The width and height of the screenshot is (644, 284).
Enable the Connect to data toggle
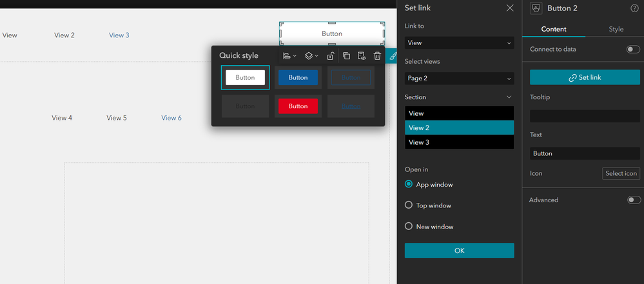coord(633,49)
